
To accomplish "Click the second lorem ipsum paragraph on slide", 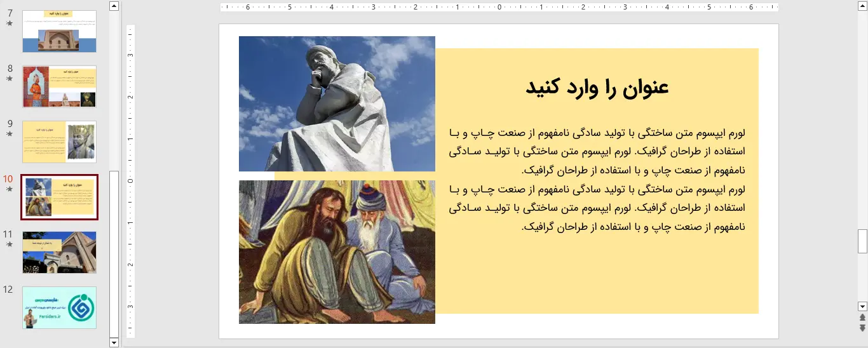I will (597, 208).
